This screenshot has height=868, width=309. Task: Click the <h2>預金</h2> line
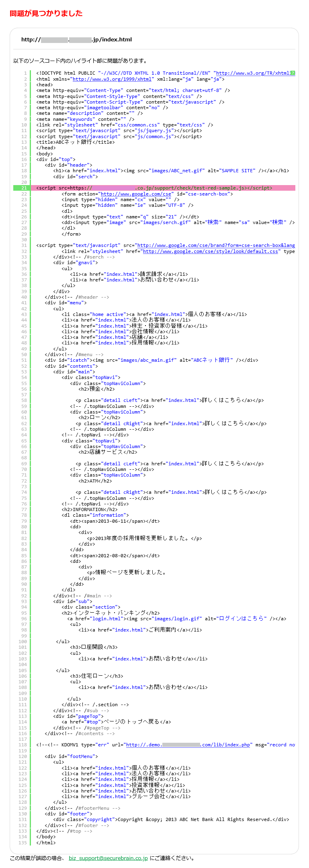pyautogui.click(x=96, y=389)
